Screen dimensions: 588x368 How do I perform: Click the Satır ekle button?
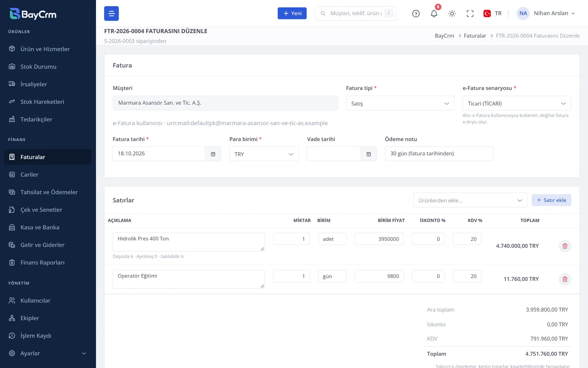point(551,200)
